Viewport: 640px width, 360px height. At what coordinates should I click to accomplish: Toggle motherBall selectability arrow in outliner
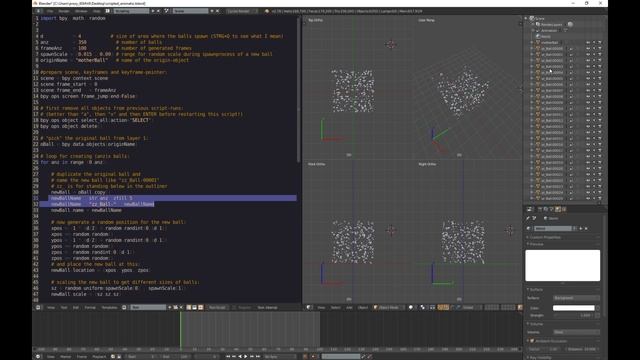coord(594,42)
